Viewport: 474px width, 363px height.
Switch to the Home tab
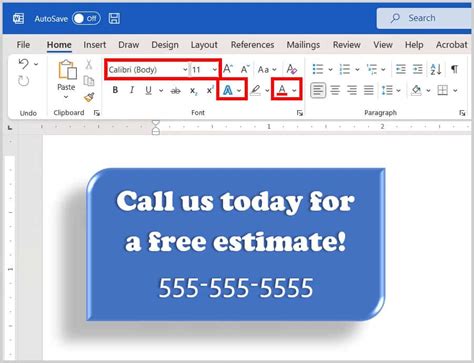[59, 45]
